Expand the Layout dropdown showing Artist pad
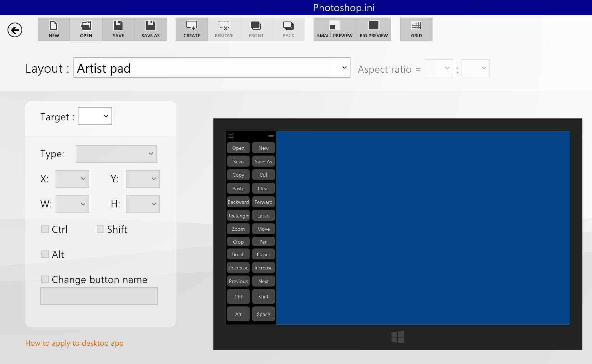 212,67
